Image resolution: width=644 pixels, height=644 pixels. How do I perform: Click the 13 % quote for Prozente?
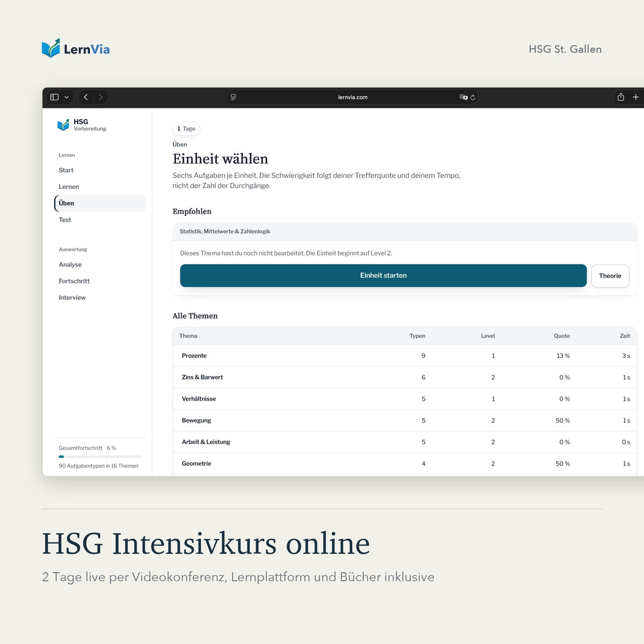[x=563, y=356]
